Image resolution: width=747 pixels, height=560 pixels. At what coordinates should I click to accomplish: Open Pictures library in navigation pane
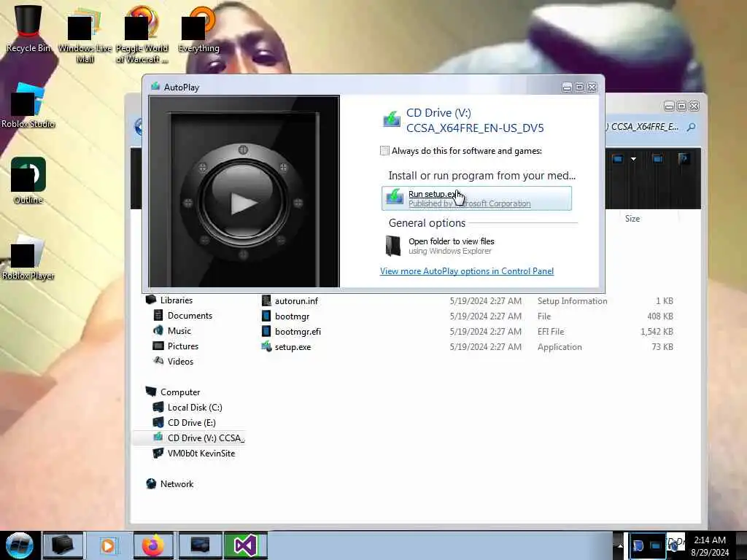click(183, 346)
